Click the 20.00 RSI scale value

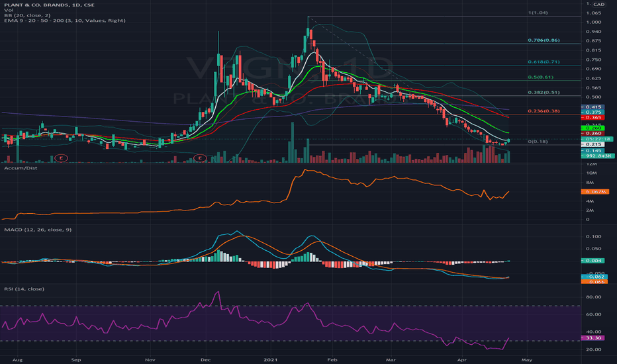(x=593, y=349)
